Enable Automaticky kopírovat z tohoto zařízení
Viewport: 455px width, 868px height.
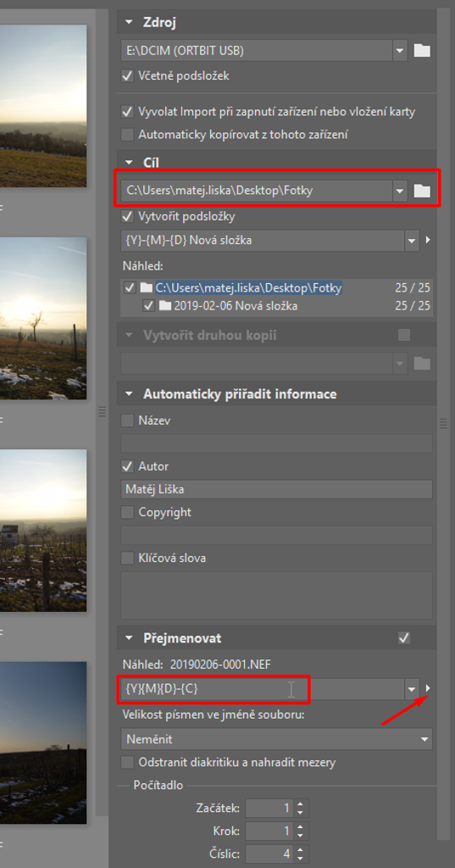click(127, 135)
